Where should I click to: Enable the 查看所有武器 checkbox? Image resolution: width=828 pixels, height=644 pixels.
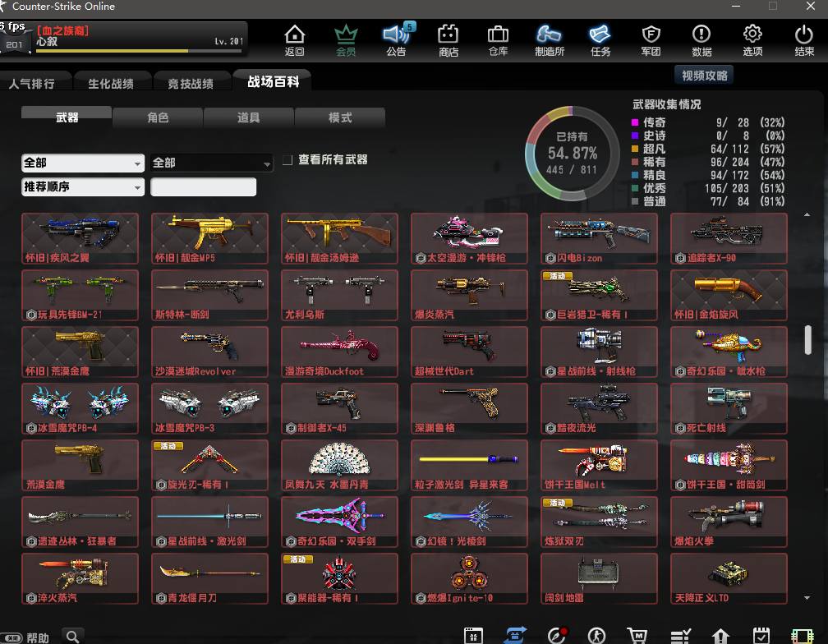coord(287,160)
